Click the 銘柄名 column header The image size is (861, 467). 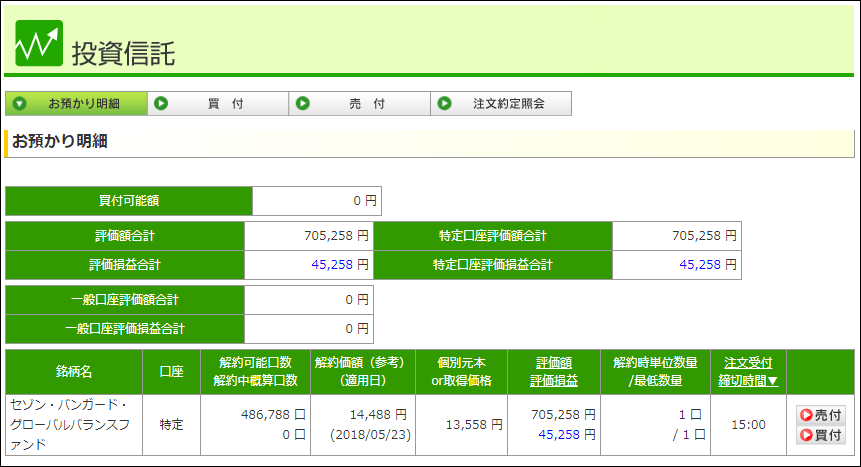74,372
